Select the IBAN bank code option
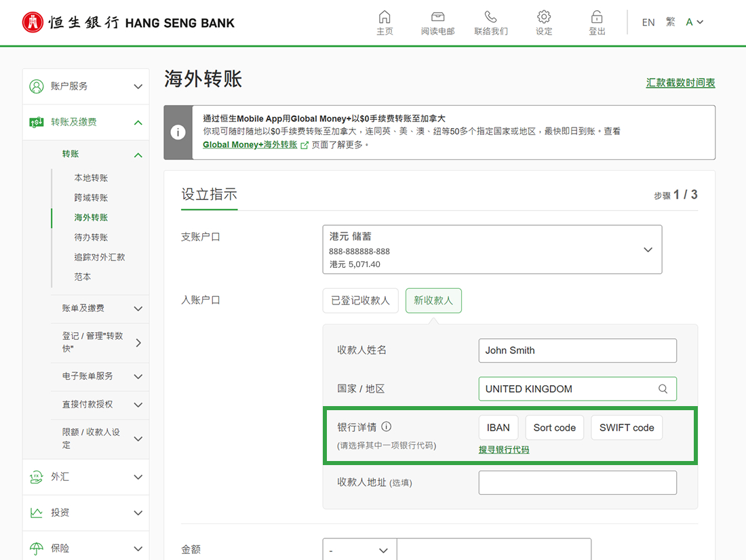Viewport: 746px width, 560px height. 498,428
